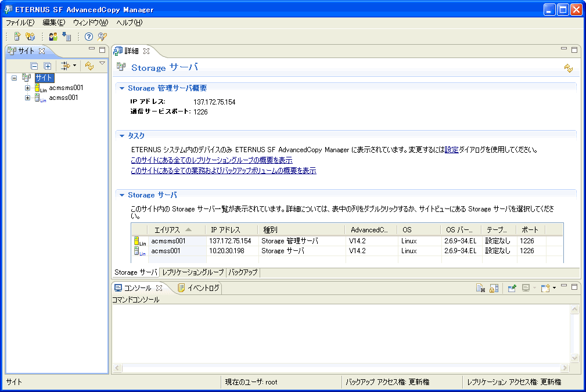Viewport: 586px width, 392px height.
Task: Pin the console with the pushpin icon
Action: 512,287
